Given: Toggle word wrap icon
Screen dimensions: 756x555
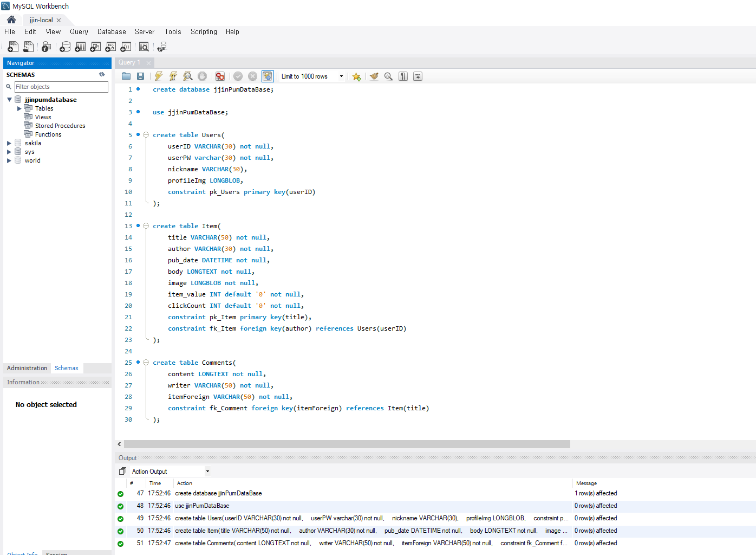Looking at the screenshot, I should point(418,76).
